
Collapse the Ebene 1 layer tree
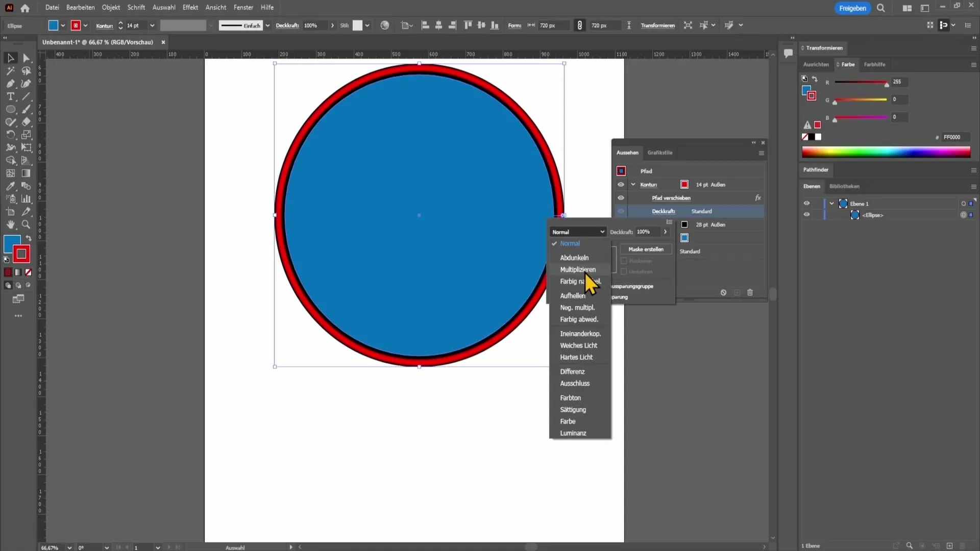tap(831, 204)
